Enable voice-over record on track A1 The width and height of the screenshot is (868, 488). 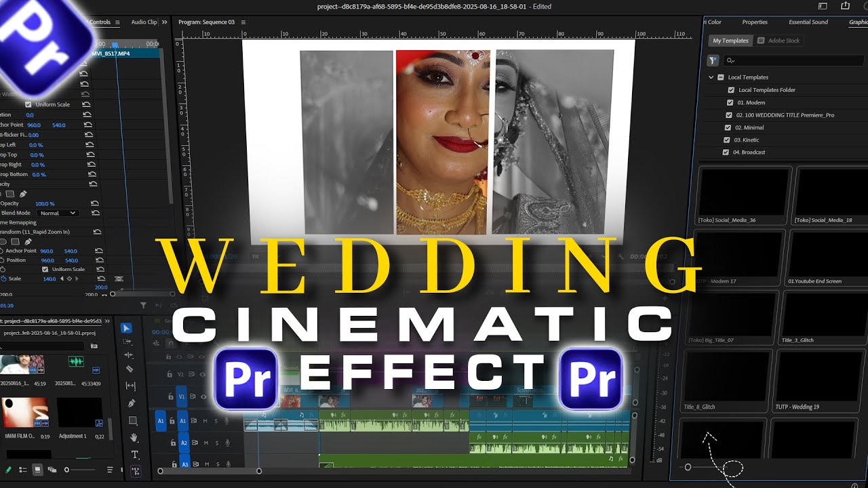coord(227,421)
